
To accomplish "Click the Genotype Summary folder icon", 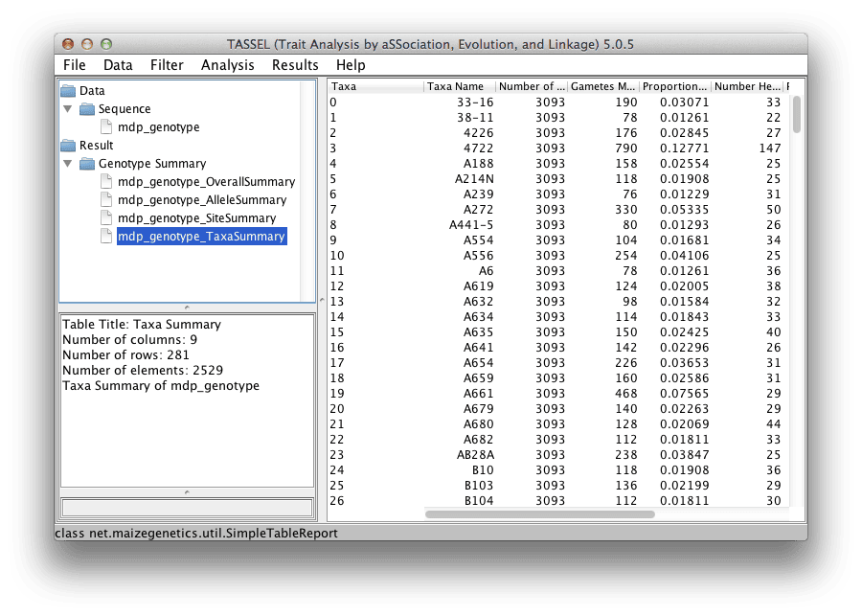I will 87,164.
